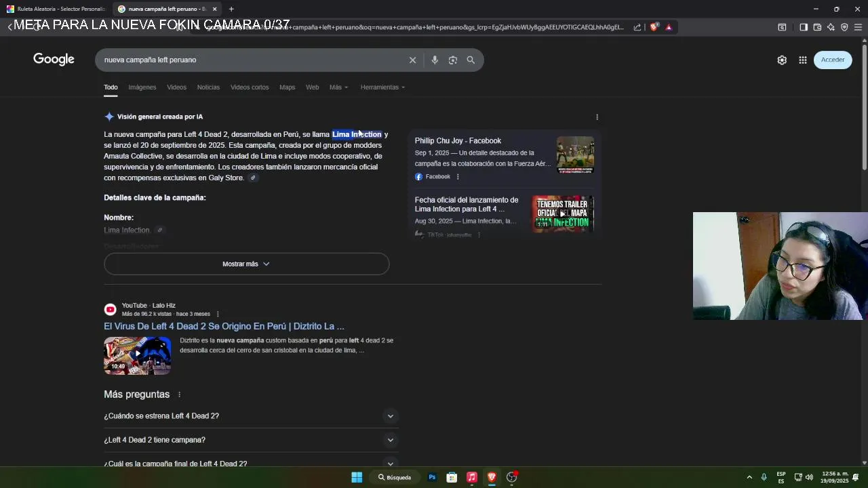Image resolution: width=868 pixels, height=488 pixels.
Task: Open notifications bell in taskbar
Action: (856, 477)
